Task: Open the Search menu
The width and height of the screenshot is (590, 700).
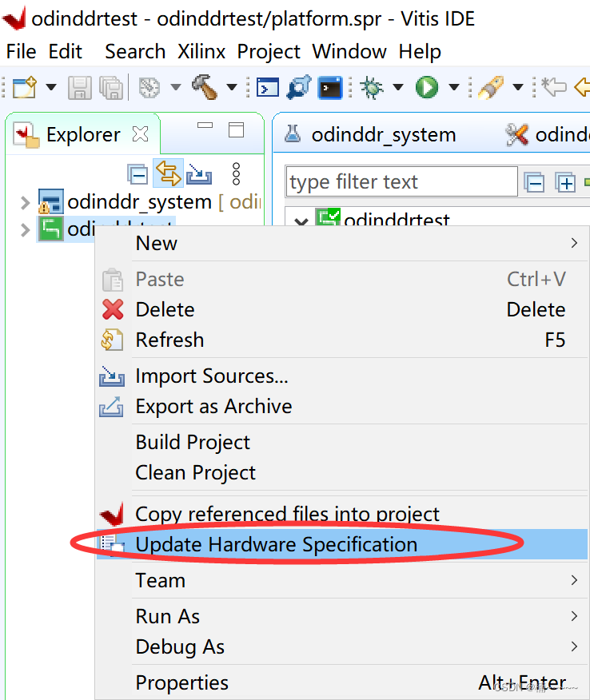Action: 135,51
